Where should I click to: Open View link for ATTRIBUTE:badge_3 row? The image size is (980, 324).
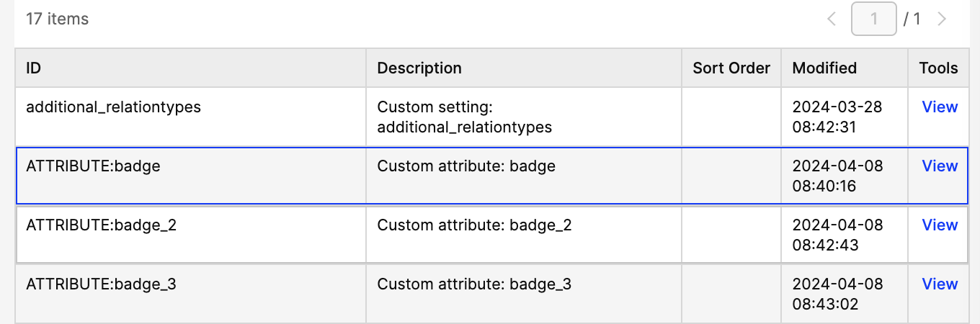940,284
